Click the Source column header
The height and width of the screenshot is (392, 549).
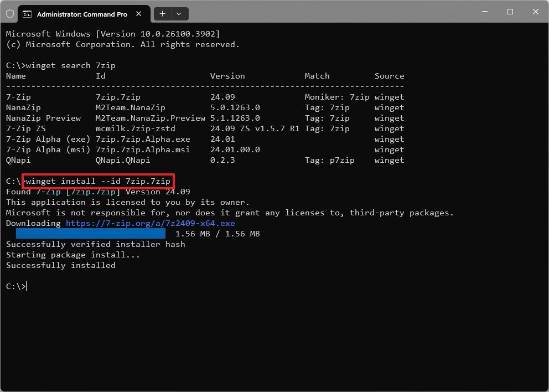389,76
